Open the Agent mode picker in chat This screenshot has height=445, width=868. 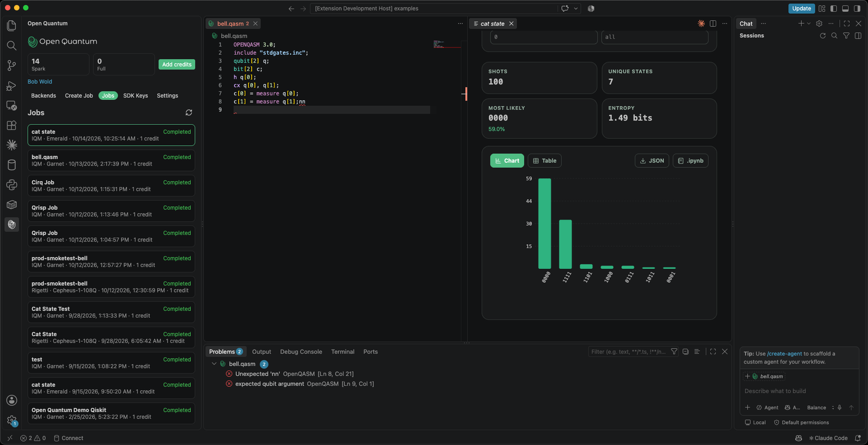coord(767,408)
